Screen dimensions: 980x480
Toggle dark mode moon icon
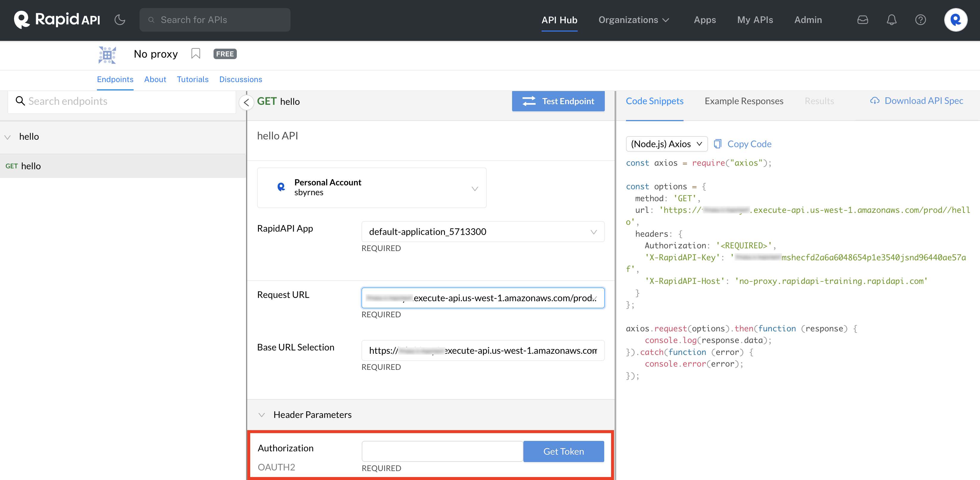pos(120,20)
